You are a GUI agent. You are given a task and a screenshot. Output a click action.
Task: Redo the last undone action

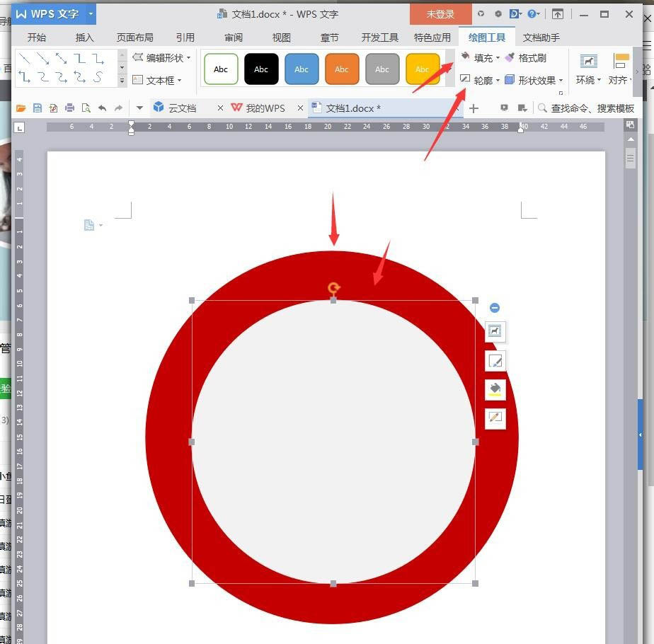click(118, 108)
